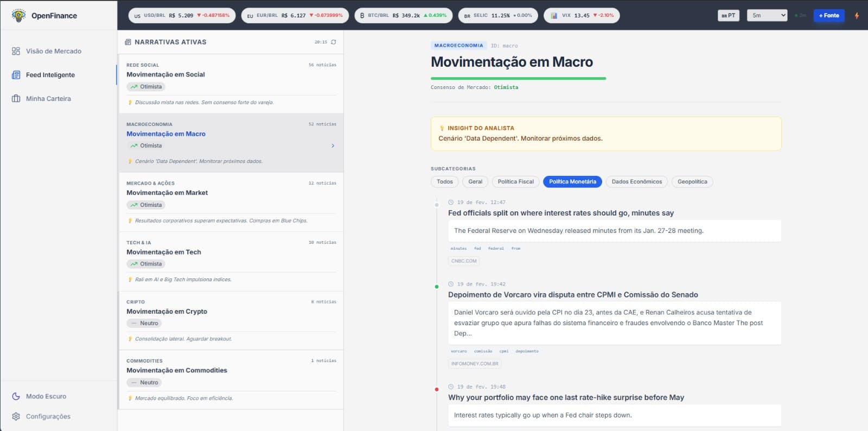Image resolution: width=868 pixels, height=431 pixels.
Task: Click the MACROECONOMIA category badge in header
Action: 458,46
